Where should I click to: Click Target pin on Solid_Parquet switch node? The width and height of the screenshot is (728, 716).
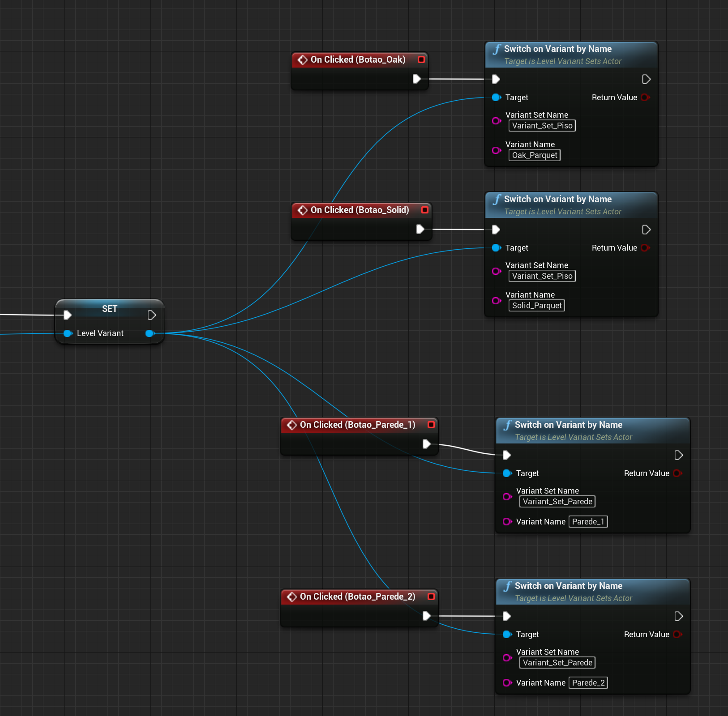[496, 248]
